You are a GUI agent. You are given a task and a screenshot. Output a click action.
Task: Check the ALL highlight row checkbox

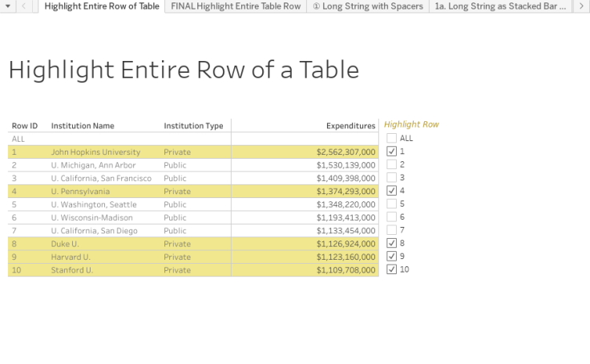coord(391,138)
